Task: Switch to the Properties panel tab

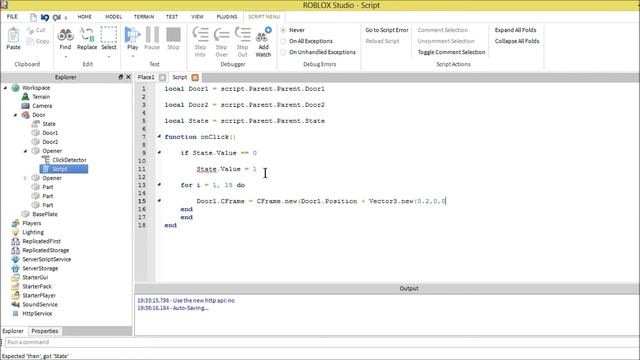Action: pos(45,331)
